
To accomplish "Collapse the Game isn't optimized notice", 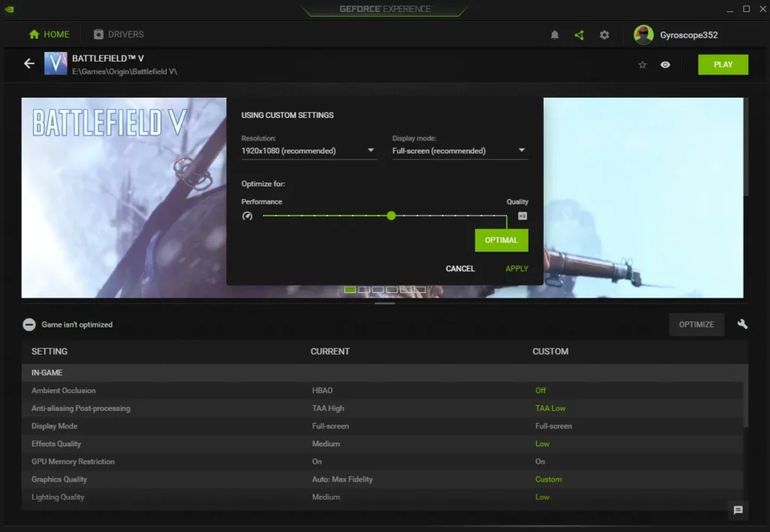I will tap(29, 324).
